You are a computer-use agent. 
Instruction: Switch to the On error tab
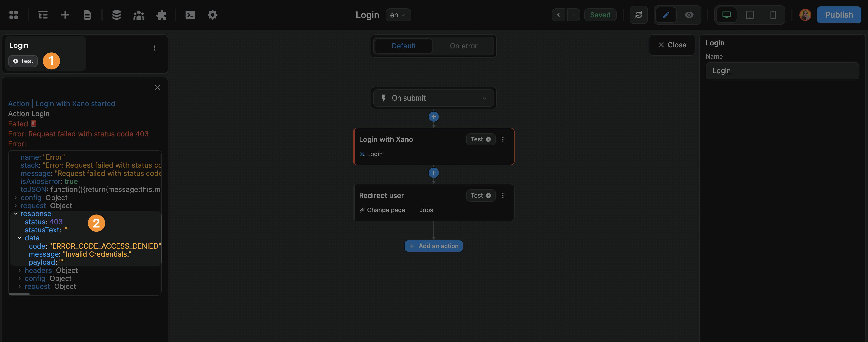click(x=463, y=46)
